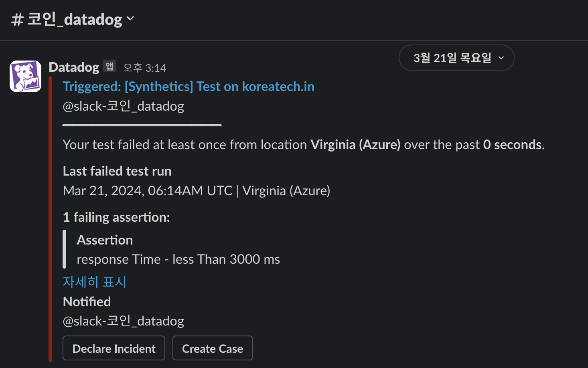Click the chevron next to the channel title
Image resolution: width=588 pixels, height=368 pixels.
click(130, 18)
